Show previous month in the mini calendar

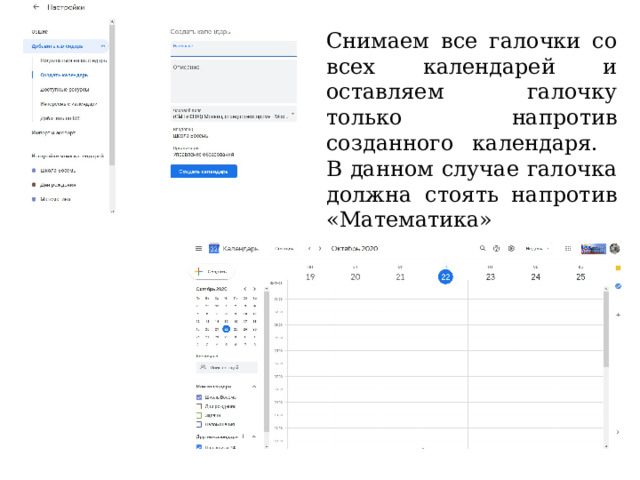(245, 289)
